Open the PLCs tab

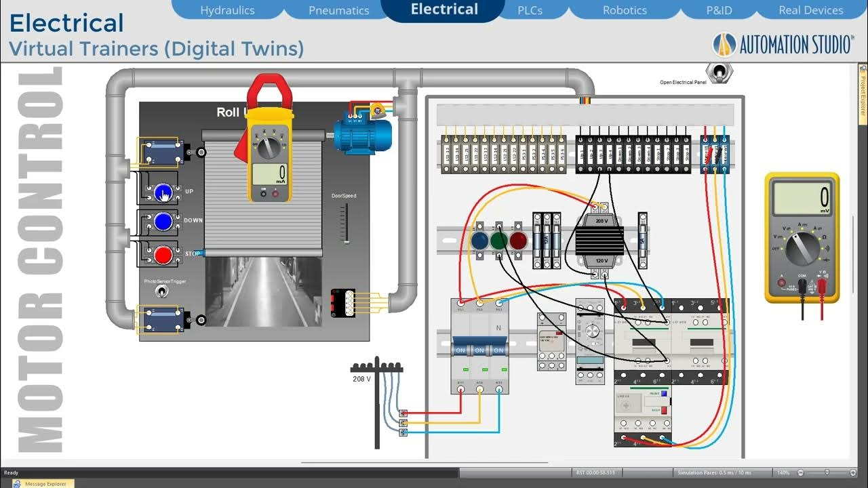click(529, 10)
